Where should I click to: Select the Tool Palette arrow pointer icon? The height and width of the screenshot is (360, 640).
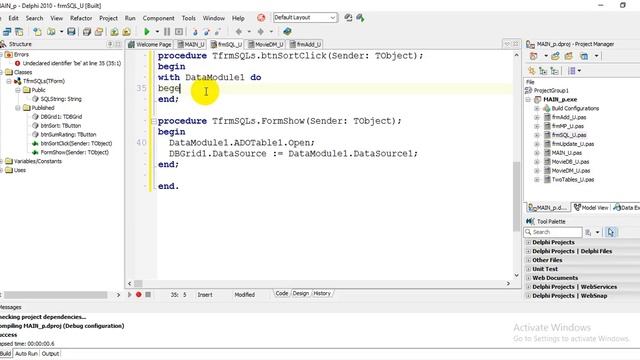tap(611, 232)
